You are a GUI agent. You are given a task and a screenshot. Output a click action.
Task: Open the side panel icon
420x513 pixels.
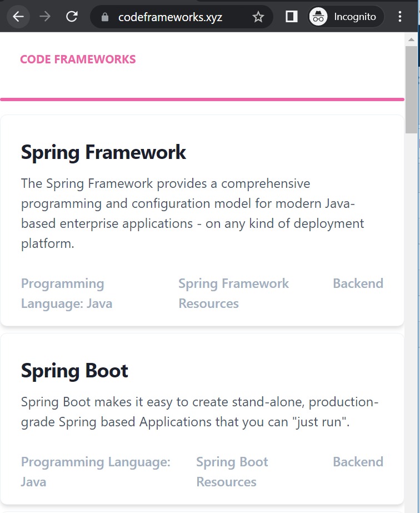[291, 16]
